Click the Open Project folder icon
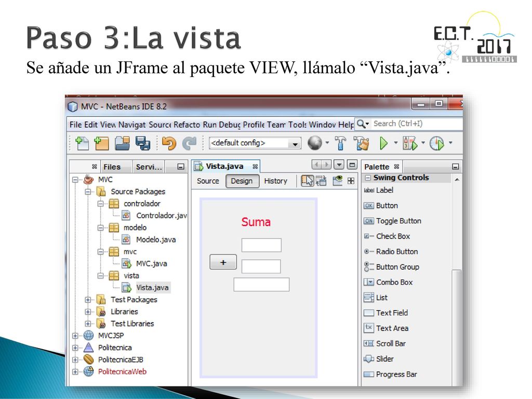The width and height of the screenshot is (532, 399). (x=122, y=143)
